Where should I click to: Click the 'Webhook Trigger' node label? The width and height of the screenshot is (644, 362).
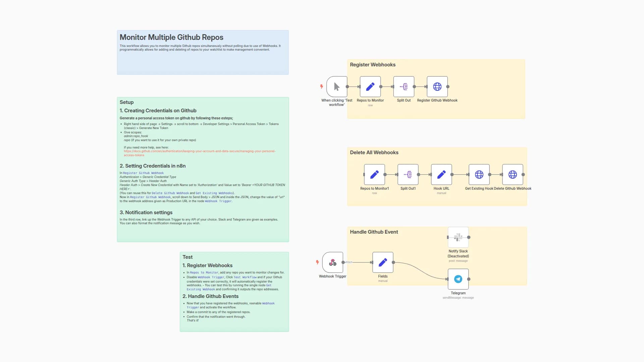click(x=332, y=277)
